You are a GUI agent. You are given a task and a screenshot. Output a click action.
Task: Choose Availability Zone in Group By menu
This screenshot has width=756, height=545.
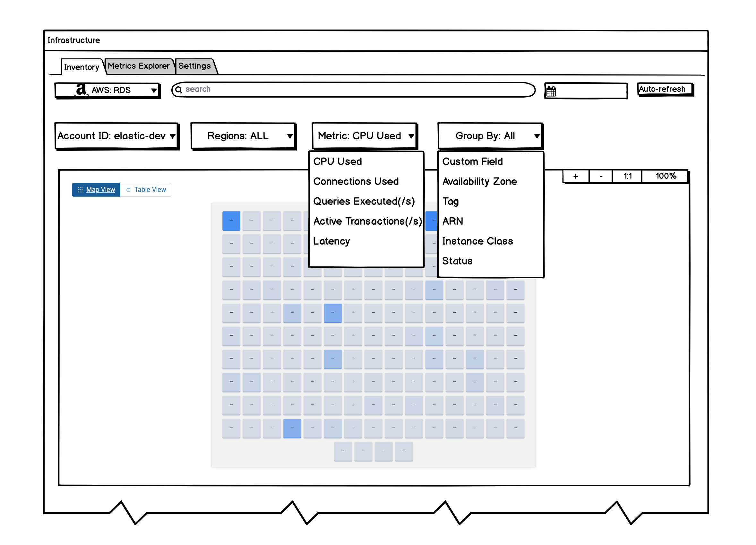tap(480, 181)
